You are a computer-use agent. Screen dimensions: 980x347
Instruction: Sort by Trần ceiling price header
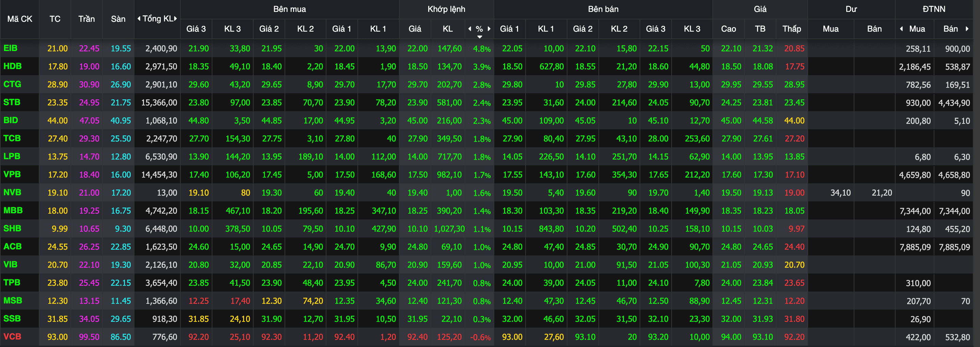(x=86, y=19)
